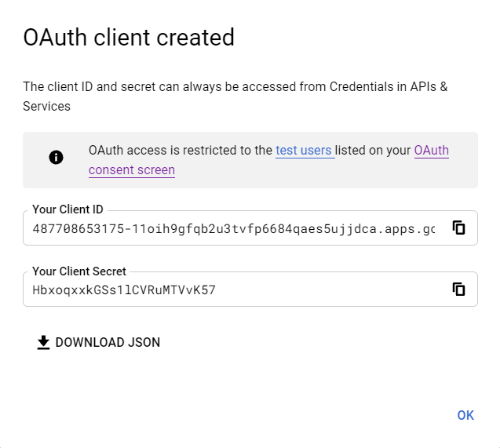Click the 'consent screen' part of the link
This screenshot has height=448, width=500.
(x=132, y=169)
